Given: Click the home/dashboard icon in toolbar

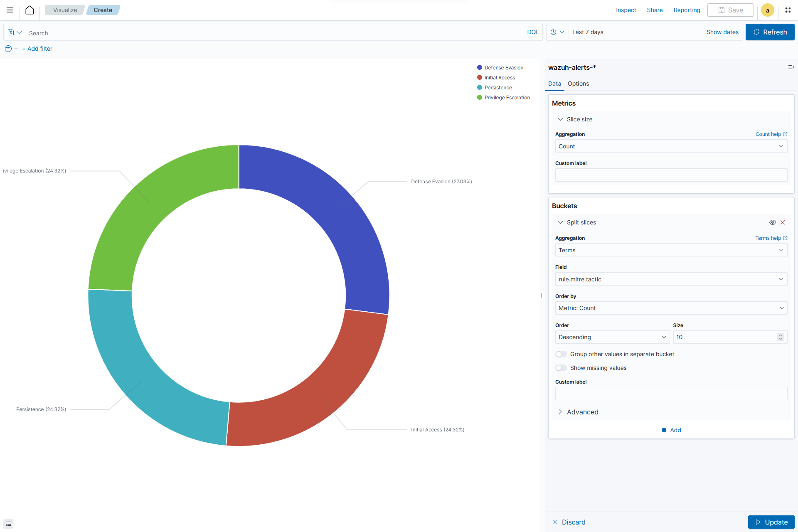Looking at the screenshot, I should click(29, 10).
